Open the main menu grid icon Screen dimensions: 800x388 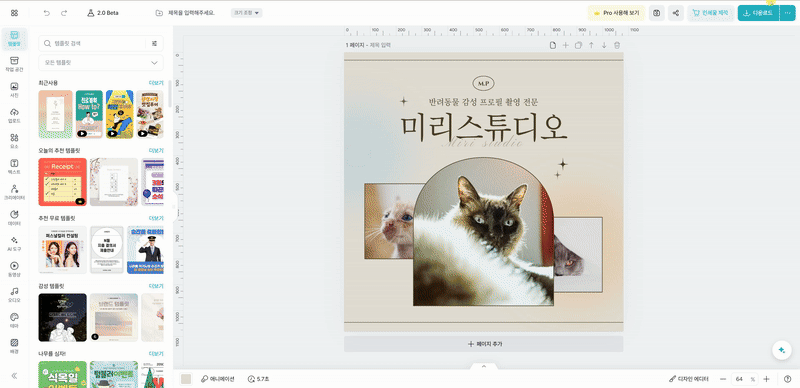tap(14, 13)
